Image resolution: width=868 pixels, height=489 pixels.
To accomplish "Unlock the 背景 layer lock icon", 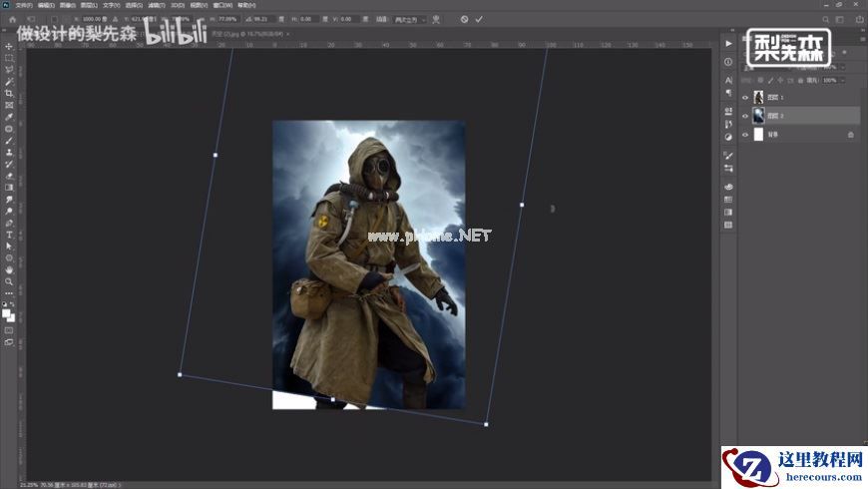I will (x=851, y=135).
